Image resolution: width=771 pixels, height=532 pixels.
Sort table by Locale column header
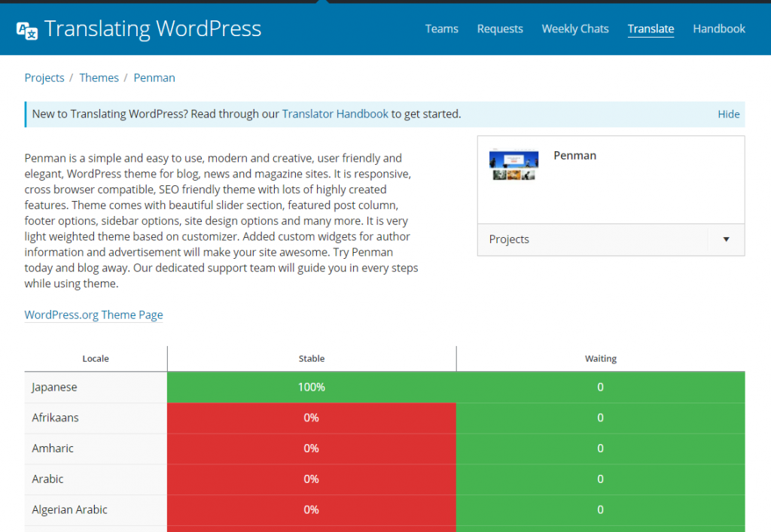(96, 359)
